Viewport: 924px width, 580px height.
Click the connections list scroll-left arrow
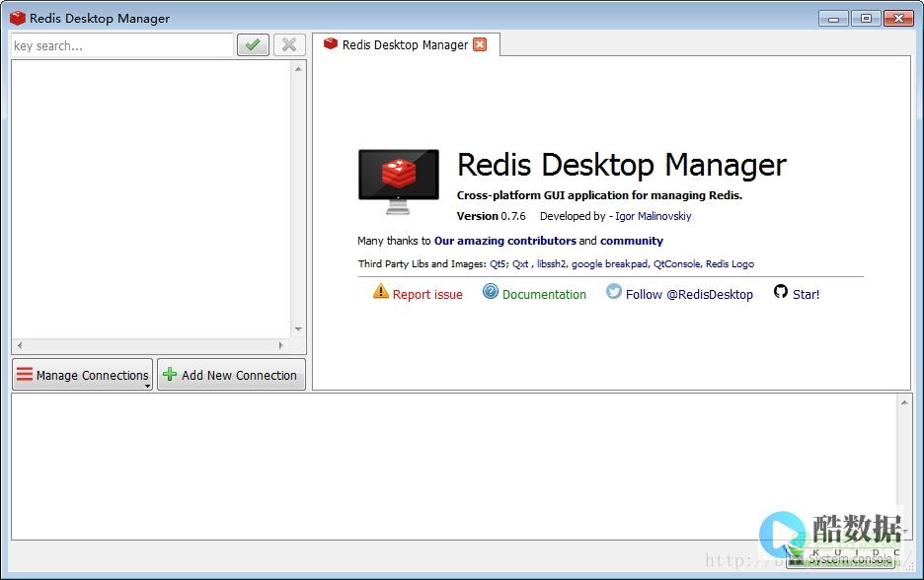pos(20,345)
